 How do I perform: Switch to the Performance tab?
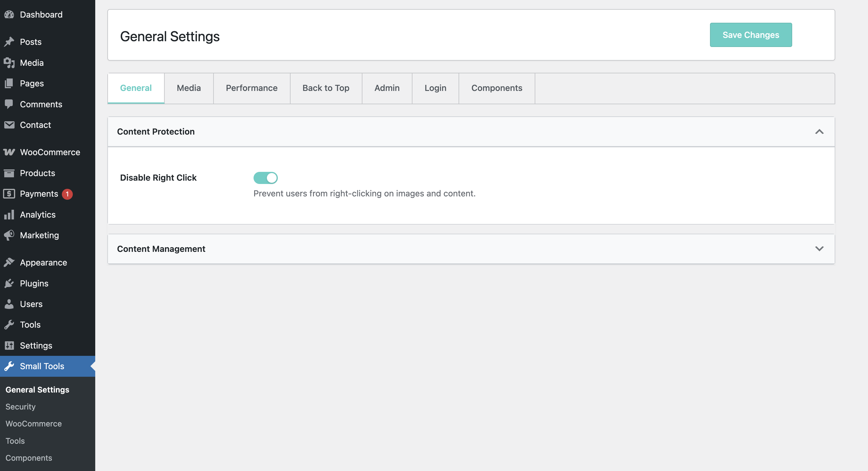251,88
